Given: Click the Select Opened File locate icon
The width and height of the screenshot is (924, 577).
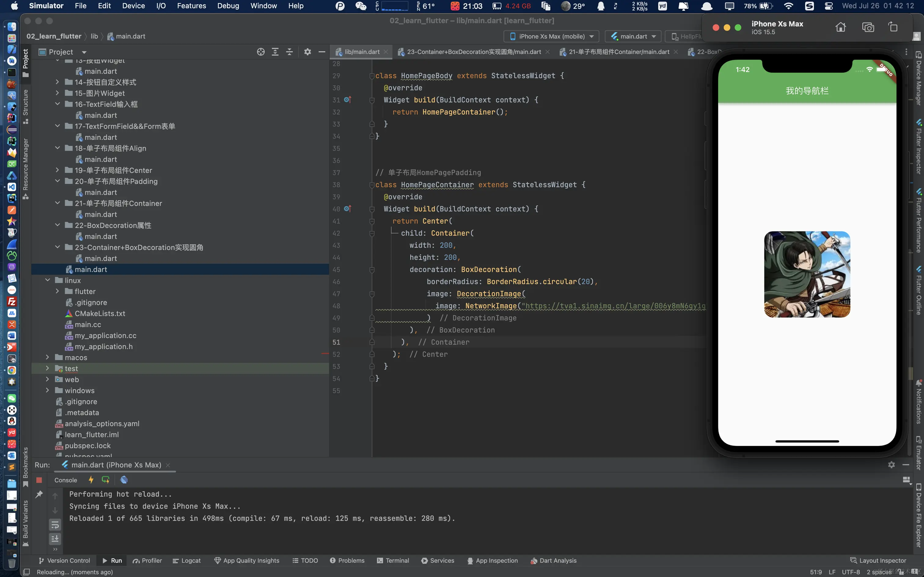Looking at the screenshot, I should click(x=261, y=52).
